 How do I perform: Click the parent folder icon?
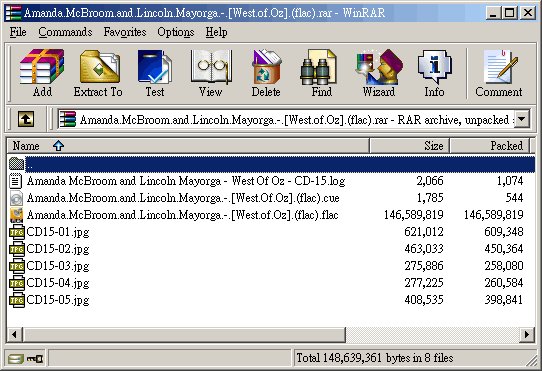point(16,164)
